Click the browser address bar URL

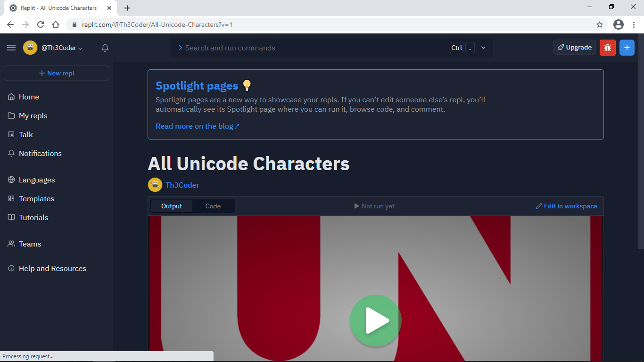point(157,25)
